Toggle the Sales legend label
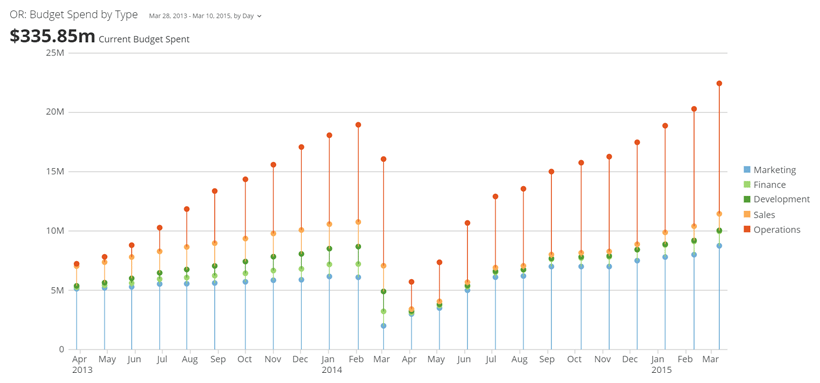Viewport: 820px width, 383px height. pyautogui.click(x=764, y=215)
